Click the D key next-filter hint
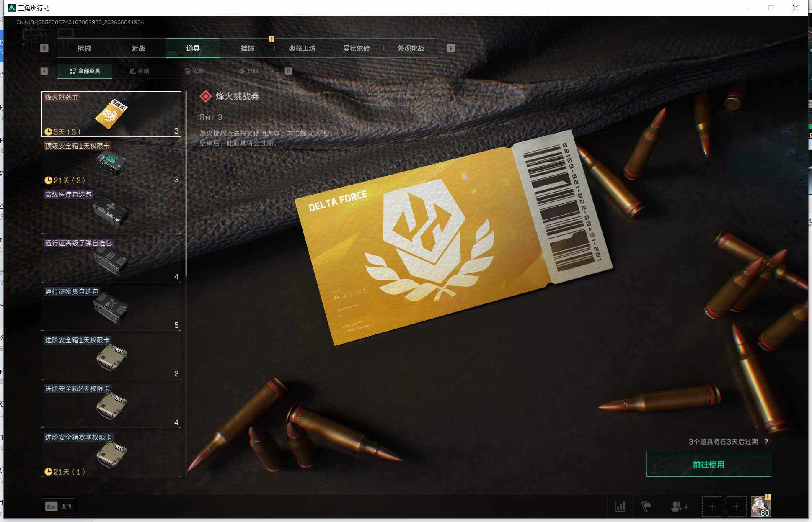 coord(288,71)
